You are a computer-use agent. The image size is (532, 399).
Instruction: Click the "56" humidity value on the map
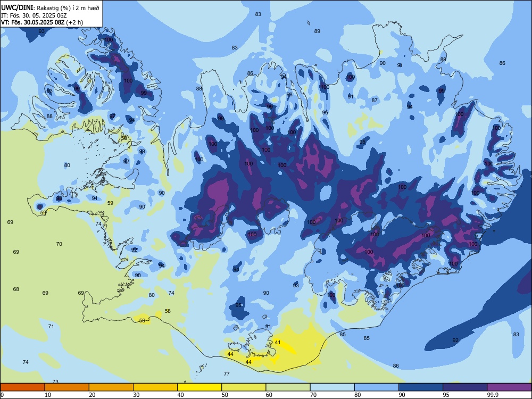click(x=142, y=320)
